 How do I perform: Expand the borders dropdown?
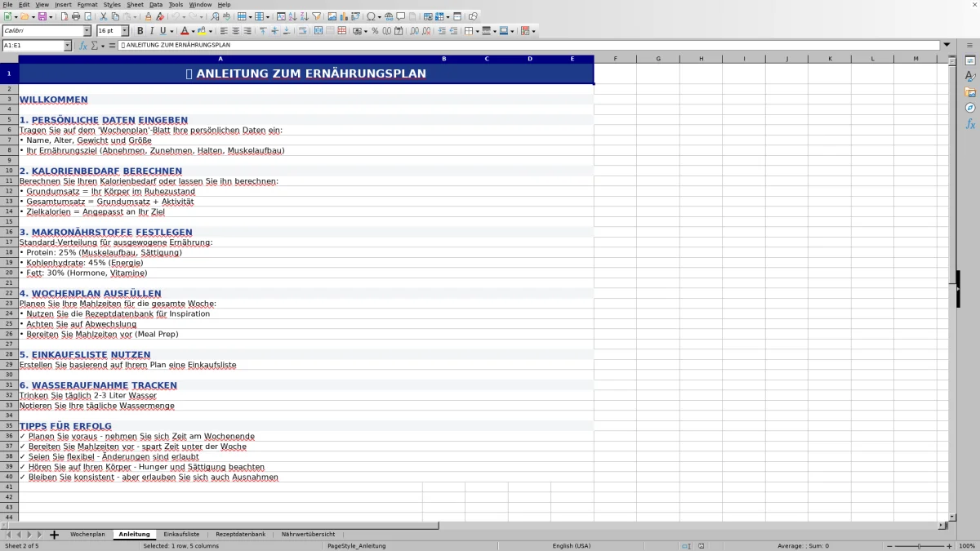(x=477, y=32)
